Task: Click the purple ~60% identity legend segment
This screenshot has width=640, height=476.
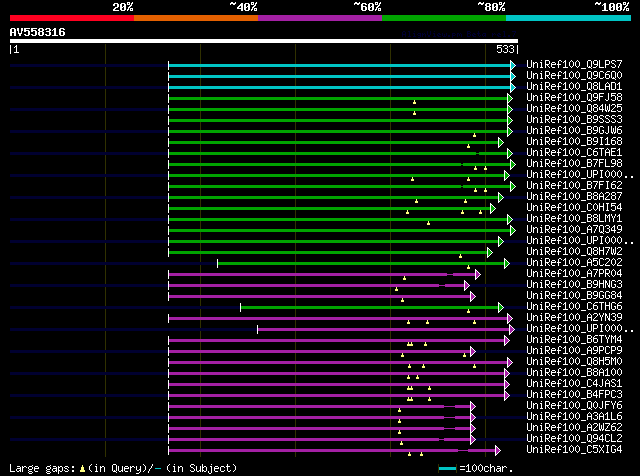Action: tap(320, 18)
